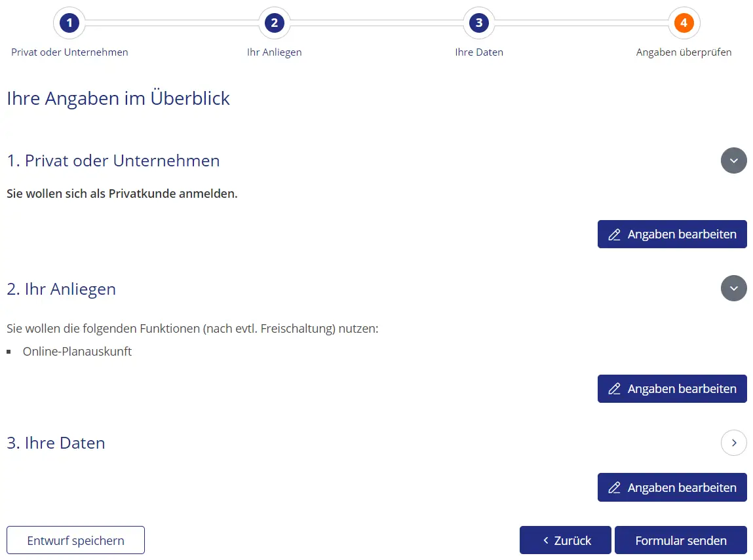
Task: Collapse the Ihr Anliegen section chevron
Action: pyautogui.click(x=733, y=288)
